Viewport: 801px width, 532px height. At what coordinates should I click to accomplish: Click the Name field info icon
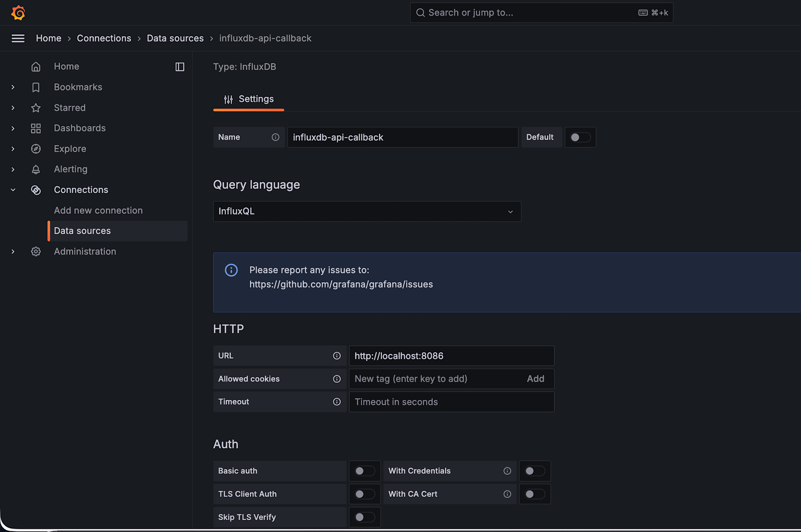click(276, 137)
